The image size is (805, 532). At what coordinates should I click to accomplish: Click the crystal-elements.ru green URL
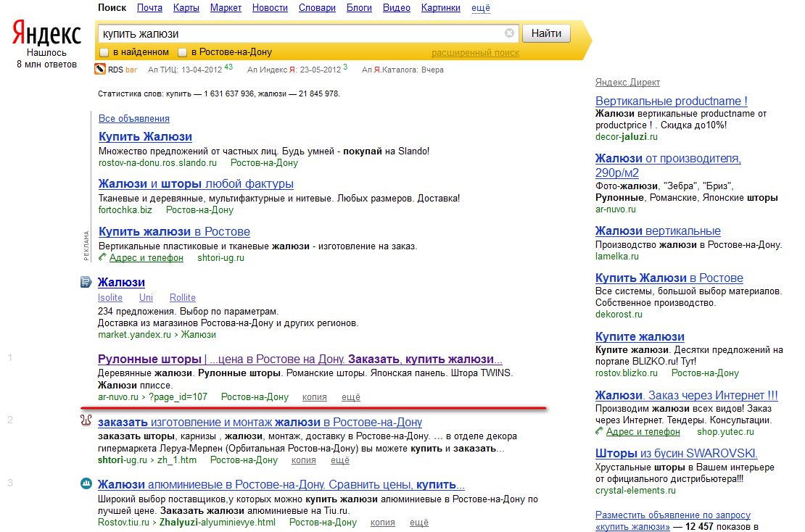[x=635, y=491]
